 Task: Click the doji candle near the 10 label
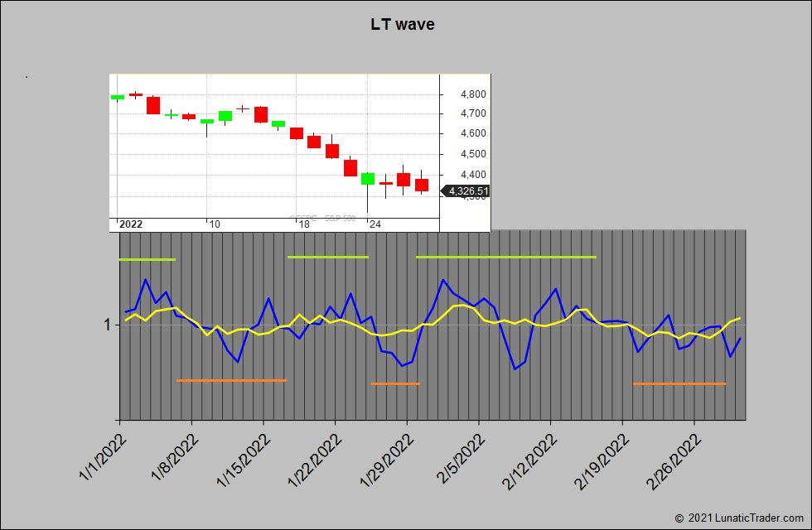(243, 108)
